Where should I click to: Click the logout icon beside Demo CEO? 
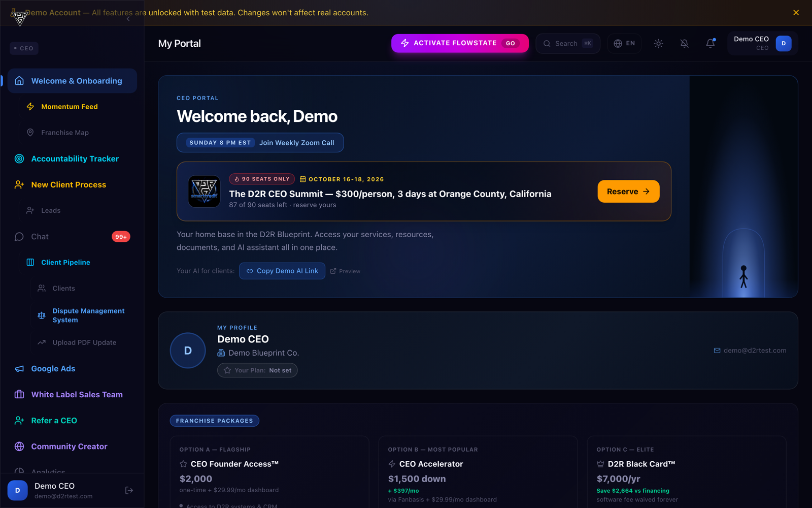pos(129,490)
